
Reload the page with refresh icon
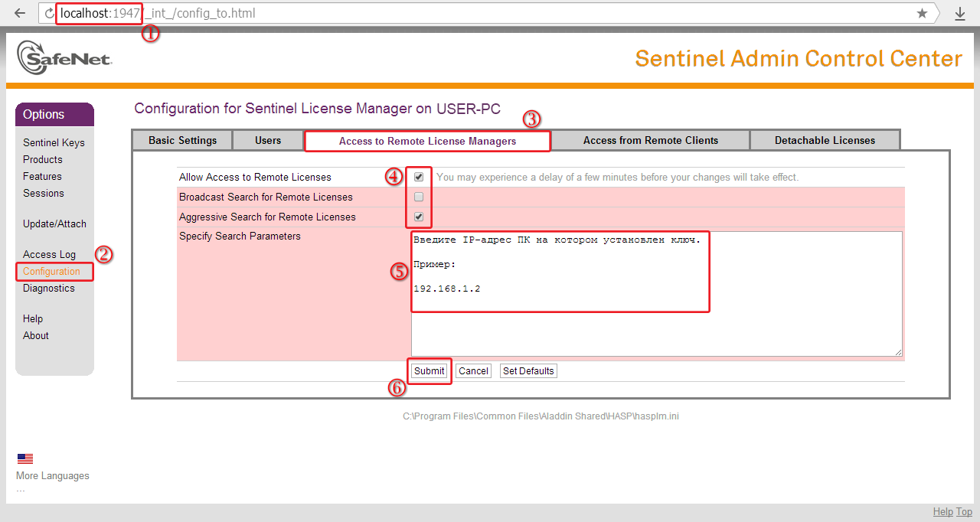pyautogui.click(x=50, y=14)
